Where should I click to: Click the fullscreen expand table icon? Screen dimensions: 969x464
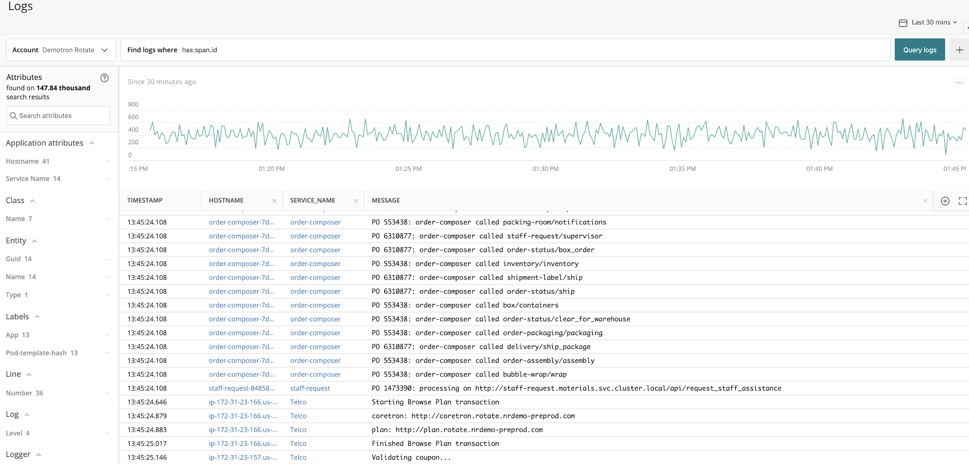click(x=962, y=201)
